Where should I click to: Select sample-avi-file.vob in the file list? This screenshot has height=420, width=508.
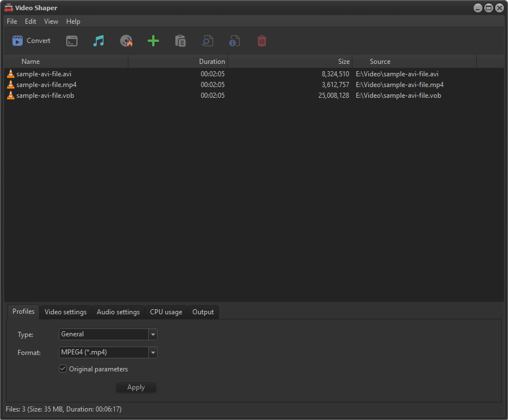[x=45, y=96]
